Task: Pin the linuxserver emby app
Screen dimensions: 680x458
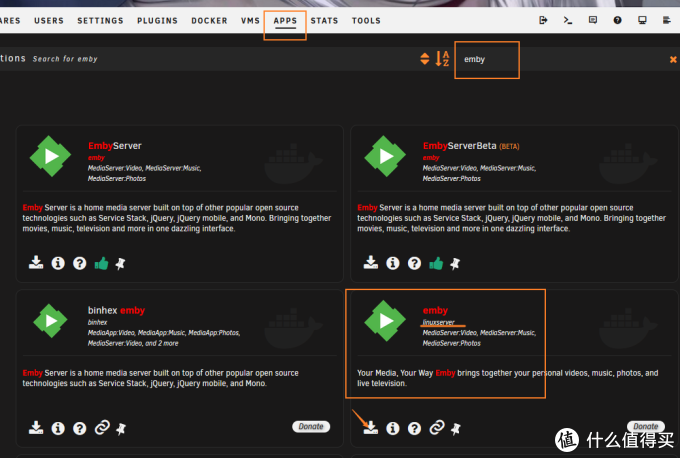Action: 455,429
